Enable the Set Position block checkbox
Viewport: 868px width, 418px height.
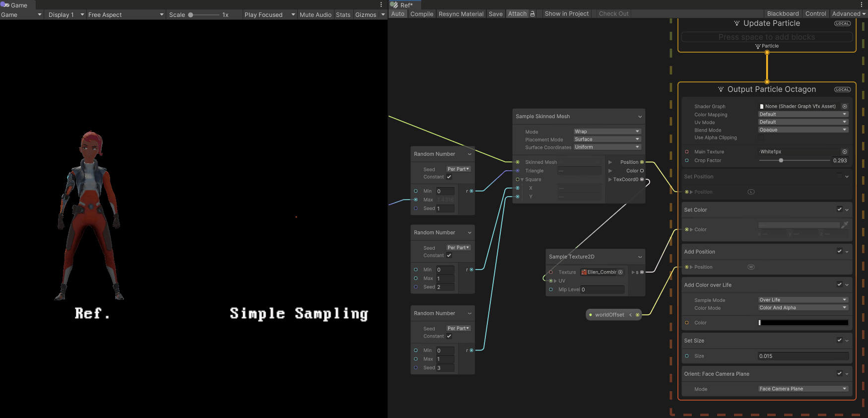point(839,176)
